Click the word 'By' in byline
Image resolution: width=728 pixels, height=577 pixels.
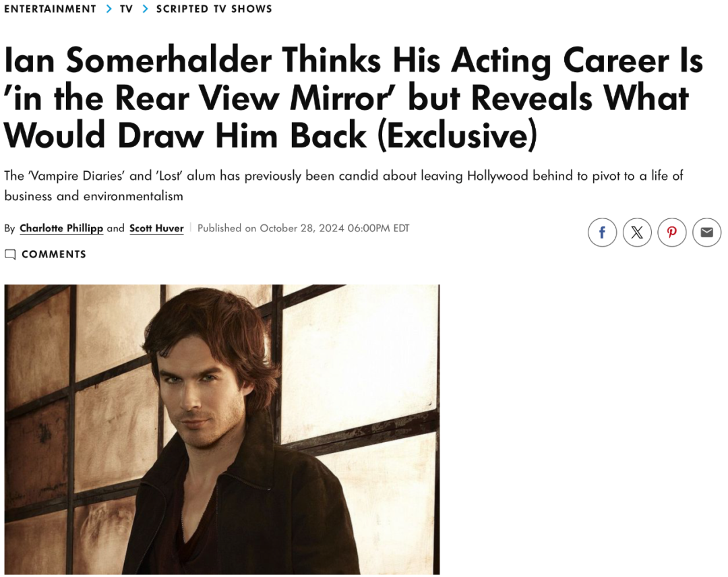[x=9, y=229]
